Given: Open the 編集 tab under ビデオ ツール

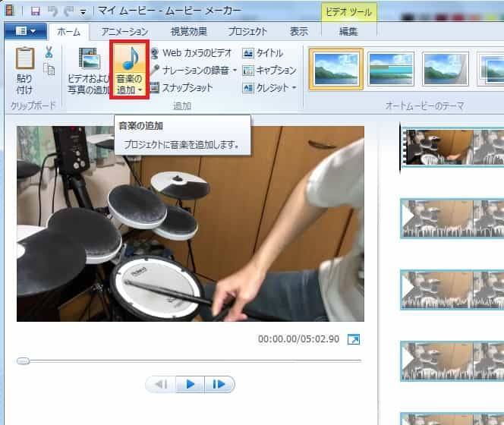Looking at the screenshot, I should click(348, 32).
